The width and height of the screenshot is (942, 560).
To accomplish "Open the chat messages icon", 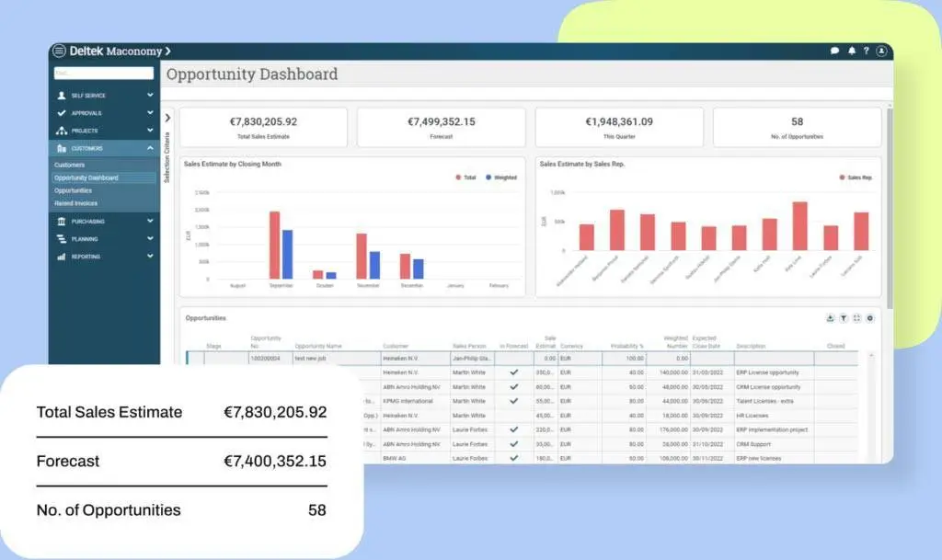I will tap(834, 51).
